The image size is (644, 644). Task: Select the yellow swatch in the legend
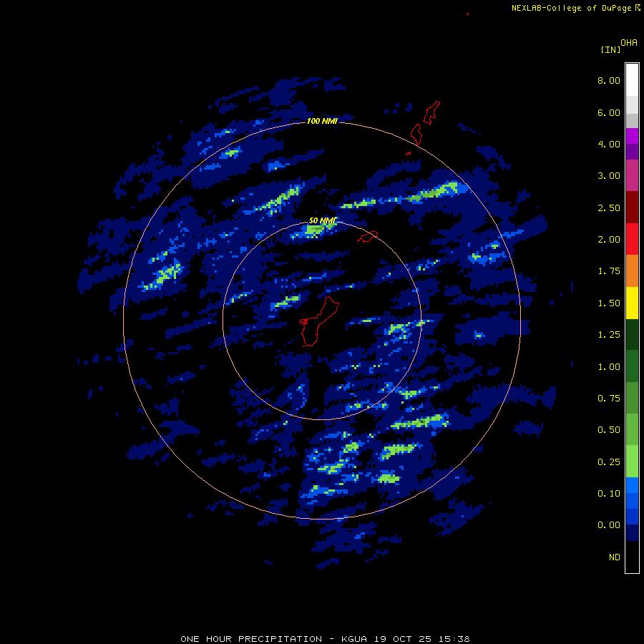coord(632,303)
